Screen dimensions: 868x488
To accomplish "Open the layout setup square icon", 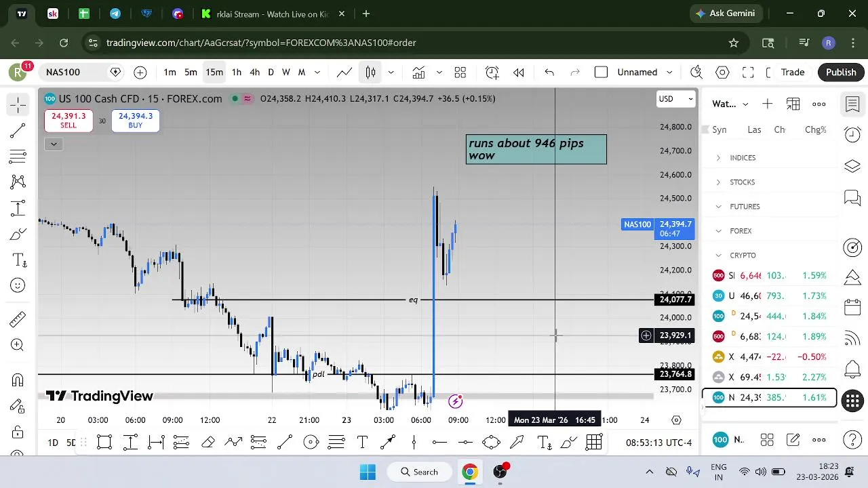I will coord(601,73).
